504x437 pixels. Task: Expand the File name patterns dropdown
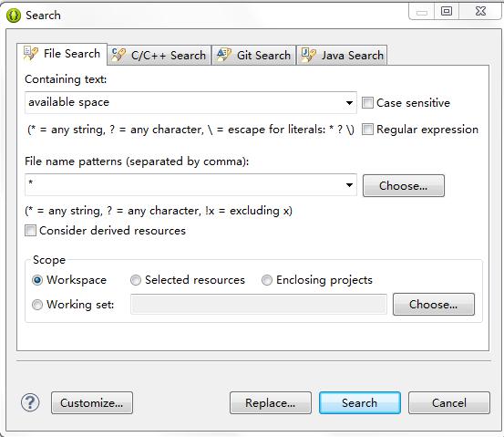(349, 185)
